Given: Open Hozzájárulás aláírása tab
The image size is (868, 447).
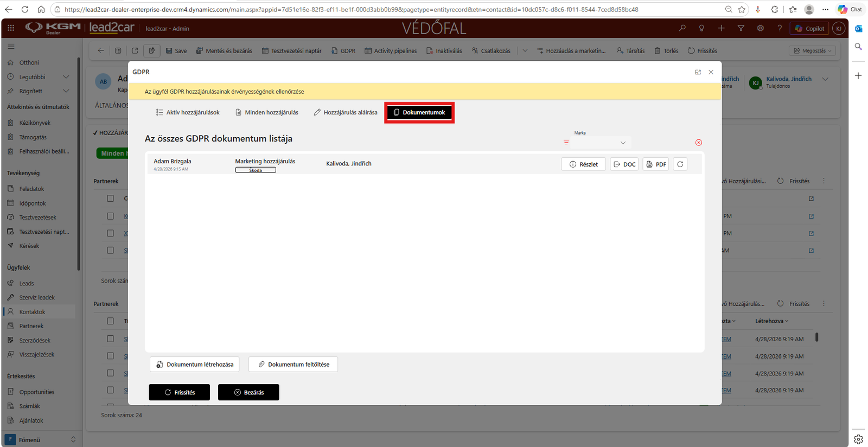Looking at the screenshot, I should [x=346, y=112].
